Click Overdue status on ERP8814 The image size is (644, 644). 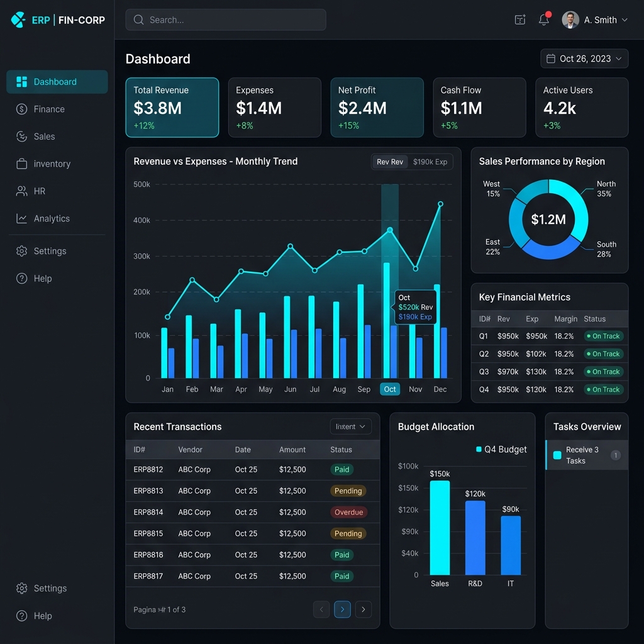(348, 512)
